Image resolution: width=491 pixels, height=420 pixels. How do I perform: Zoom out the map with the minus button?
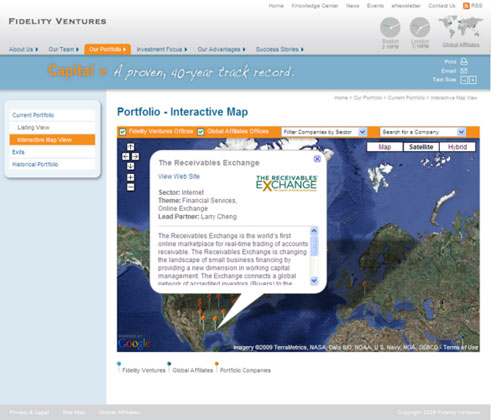(131, 187)
